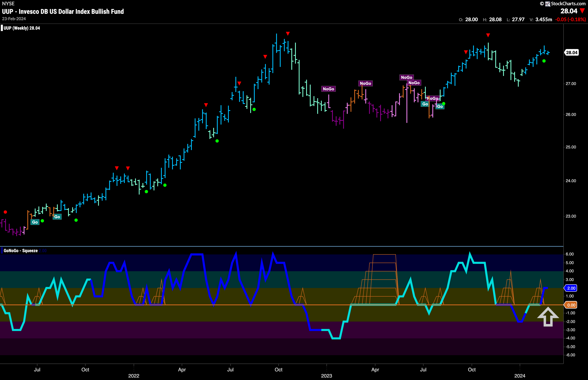Click the 24.00 price axis label
This screenshot has width=588, height=380.
[x=571, y=181]
